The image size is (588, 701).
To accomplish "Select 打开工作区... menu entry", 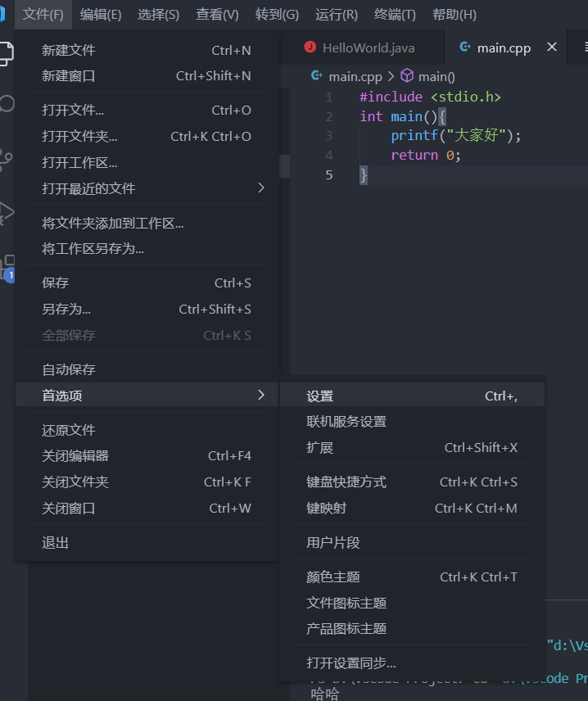I will coord(147,162).
